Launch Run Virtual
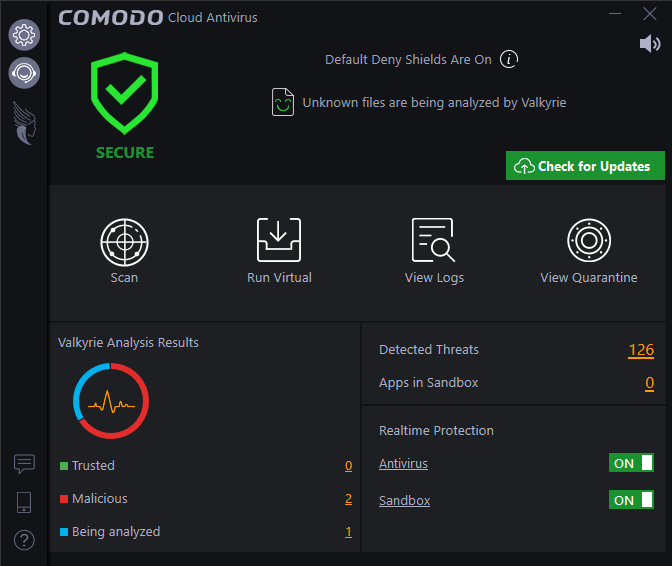 tap(279, 240)
